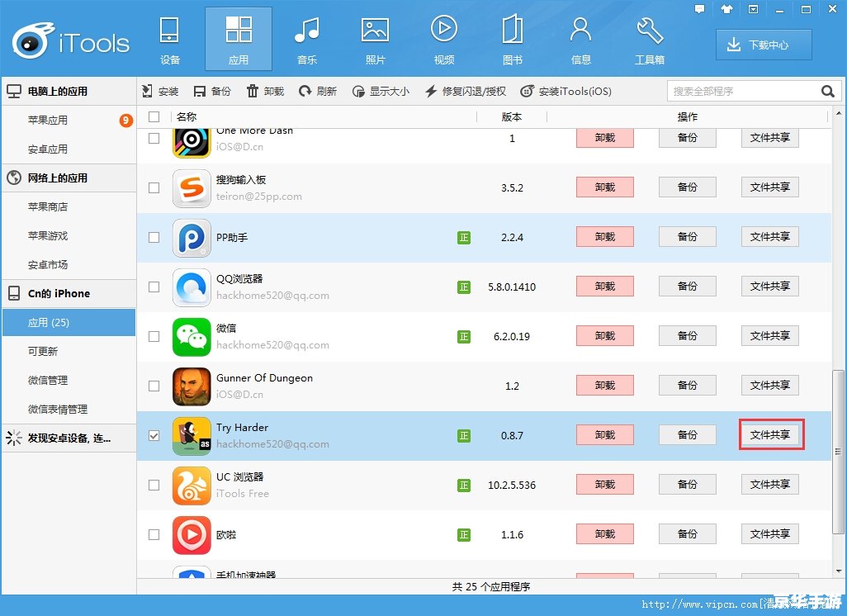Uninstall 微信 with its 卸载 button

click(x=605, y=335)
